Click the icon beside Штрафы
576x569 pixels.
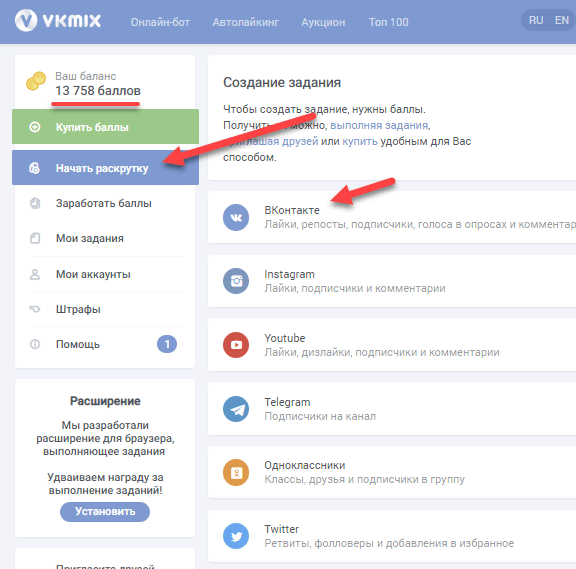(35, 309)
